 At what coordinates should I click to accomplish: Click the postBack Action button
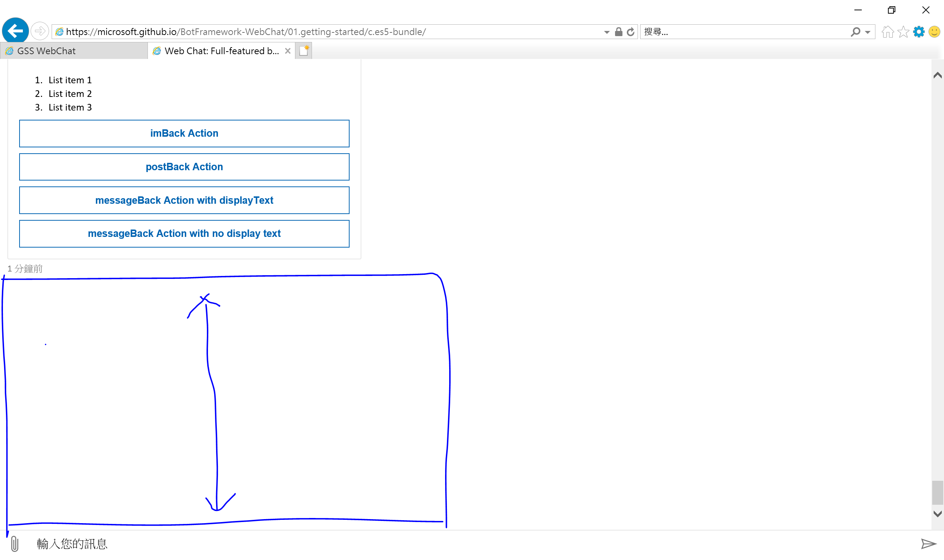[x=184, y=167]
